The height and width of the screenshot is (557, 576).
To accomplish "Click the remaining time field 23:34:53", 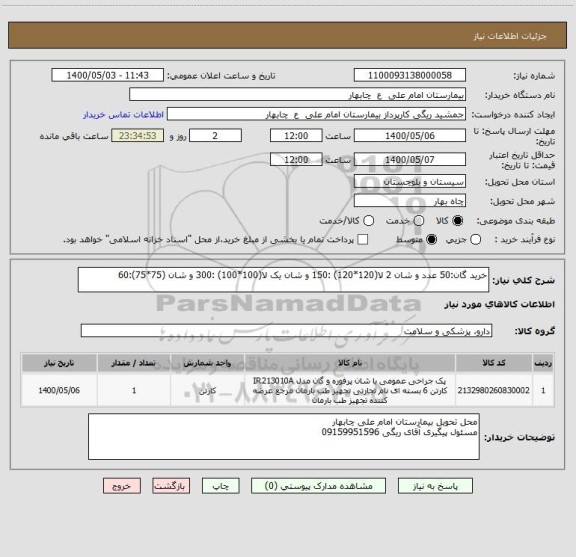I will click(x=138, y=136).
